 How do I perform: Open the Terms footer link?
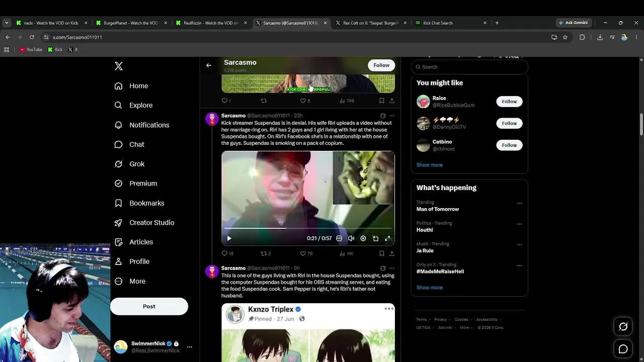[421, 319]
